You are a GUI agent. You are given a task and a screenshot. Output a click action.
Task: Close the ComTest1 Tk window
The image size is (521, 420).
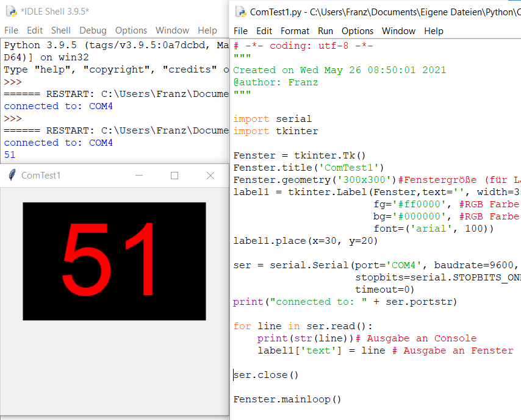point(210,176)
